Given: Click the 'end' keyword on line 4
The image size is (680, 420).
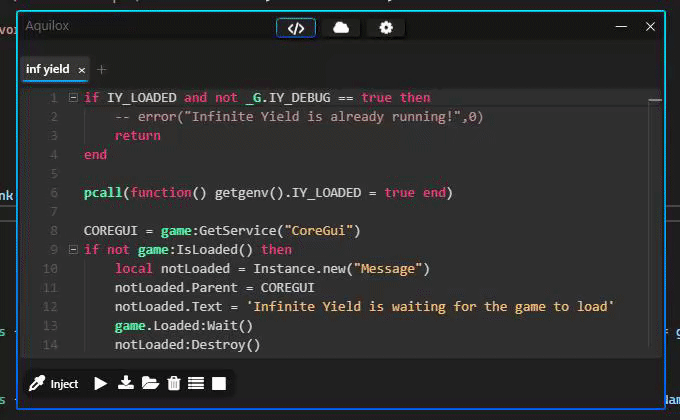Looking at the screenshot, I should point(95,155).
